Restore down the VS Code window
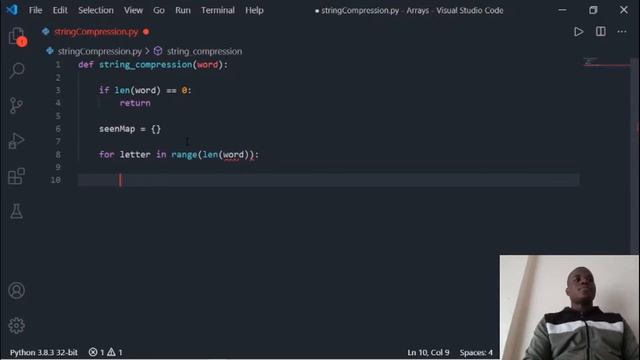640x360 pixels. click(593, 10)
